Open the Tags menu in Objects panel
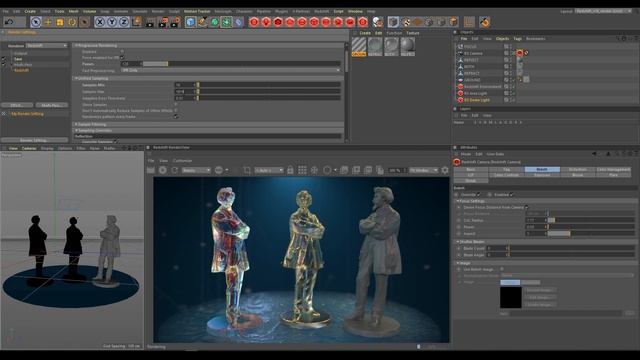 pos(518,39)
